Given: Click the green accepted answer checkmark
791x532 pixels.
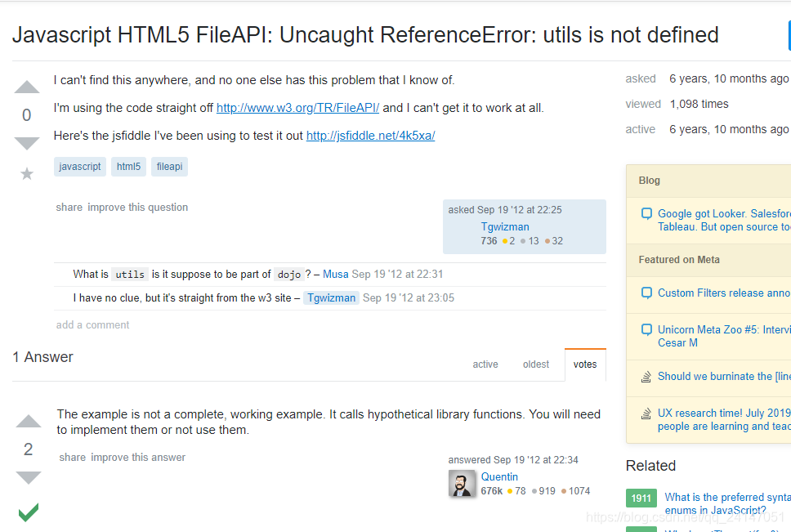Looking at the screenshot, I should coord(29,512).
